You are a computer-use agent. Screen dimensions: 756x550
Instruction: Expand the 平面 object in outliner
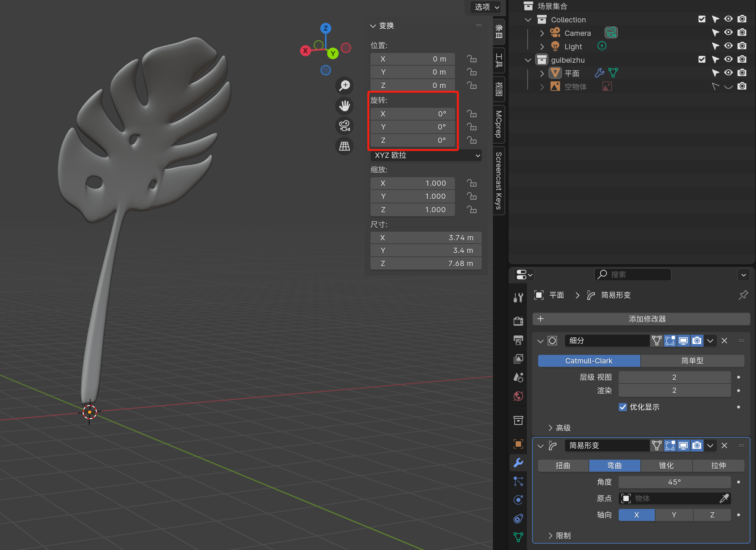[542, 74]
